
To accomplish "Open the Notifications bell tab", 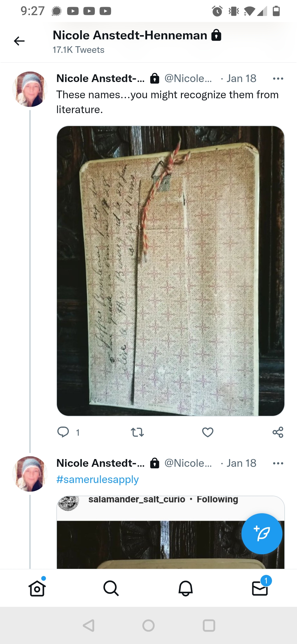I will point(186,588).
